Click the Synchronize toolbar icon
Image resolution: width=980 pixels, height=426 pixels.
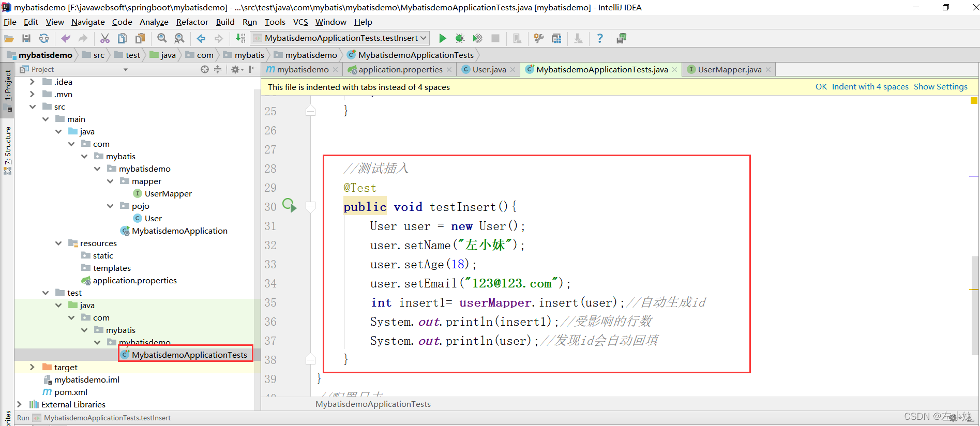(x=44, y=38)
